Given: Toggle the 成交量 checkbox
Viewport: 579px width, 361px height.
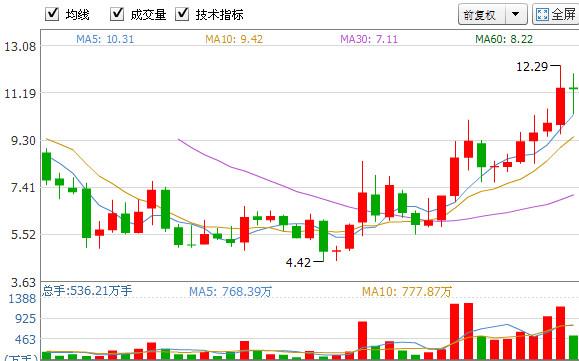Looking at the screenshot, I should [117, 14].
